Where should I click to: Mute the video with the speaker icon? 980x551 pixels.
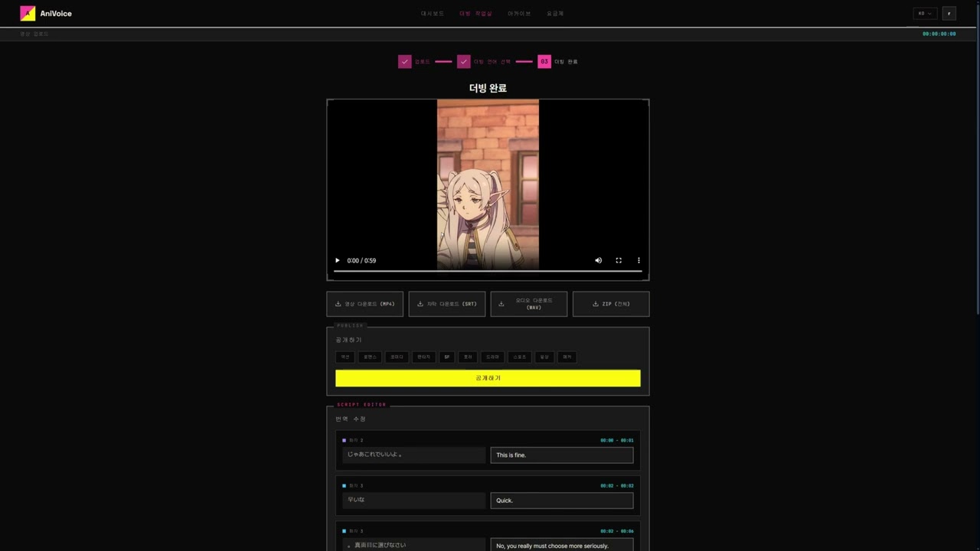(x=599, y=260)
